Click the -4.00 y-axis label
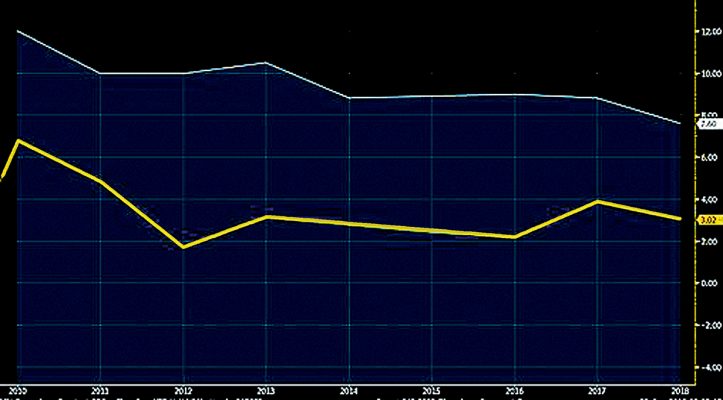 coord(711,367)
